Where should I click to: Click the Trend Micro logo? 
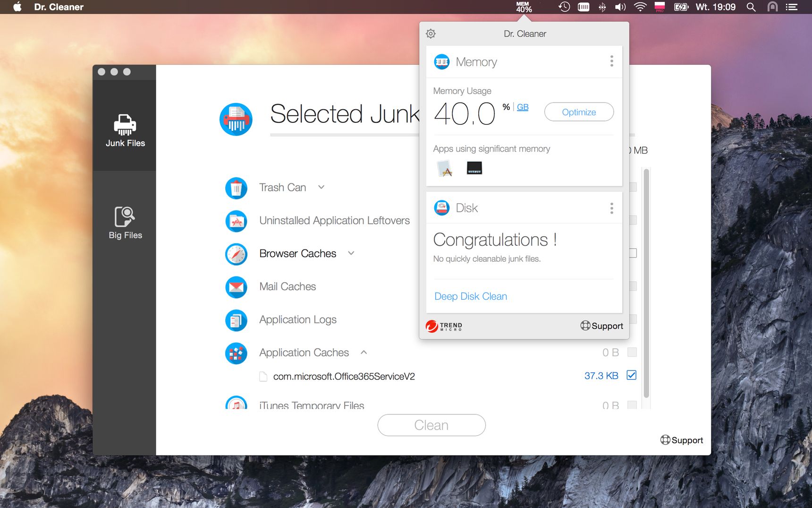click(x=444, y=326)
